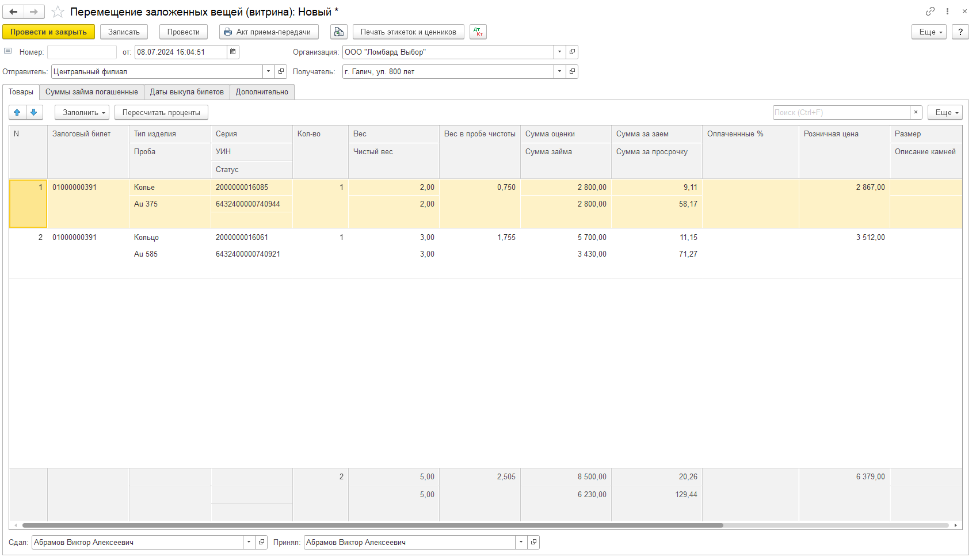Open the Даты выкупа билетов tab
The image size is (980, 557).
coord(187,92)
